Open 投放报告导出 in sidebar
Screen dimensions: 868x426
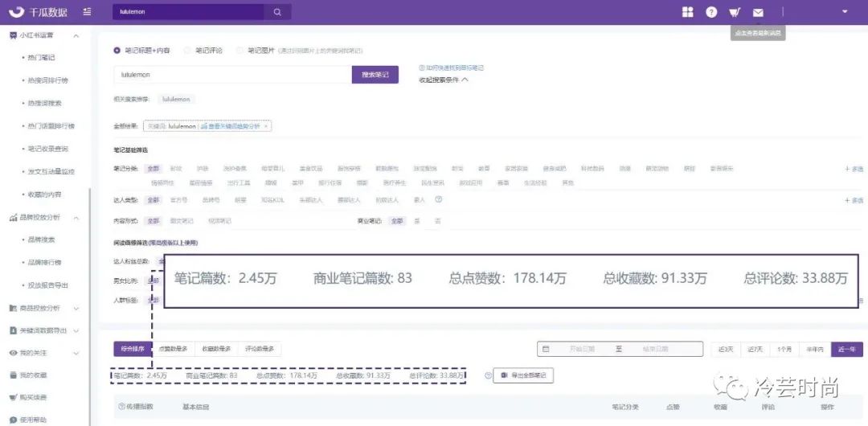point(47,285)
